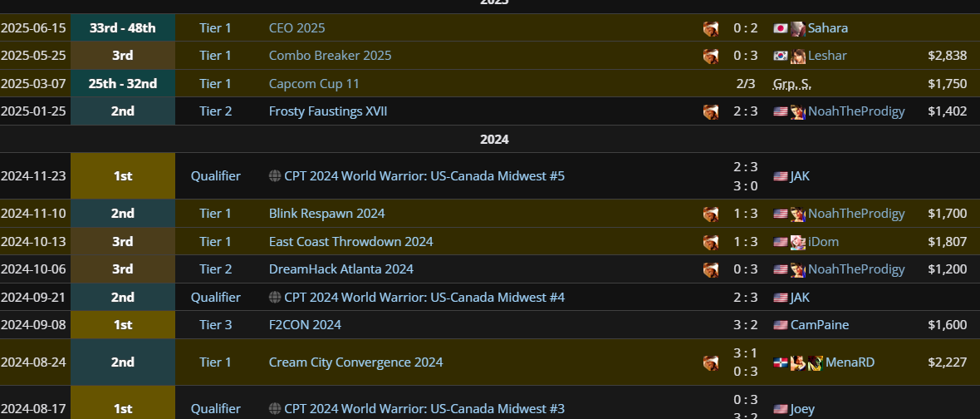This screenshot has height=419, width=980.
Task: Click the Qualifier link in the Midwest #5 row
Action: pyautogui.click(x=216, y=176)
